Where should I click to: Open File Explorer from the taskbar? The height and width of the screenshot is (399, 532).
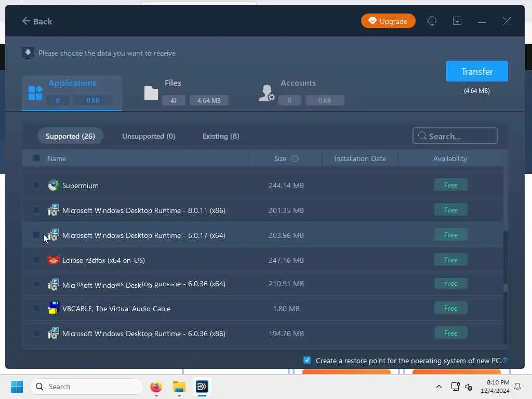pos(179,387)
